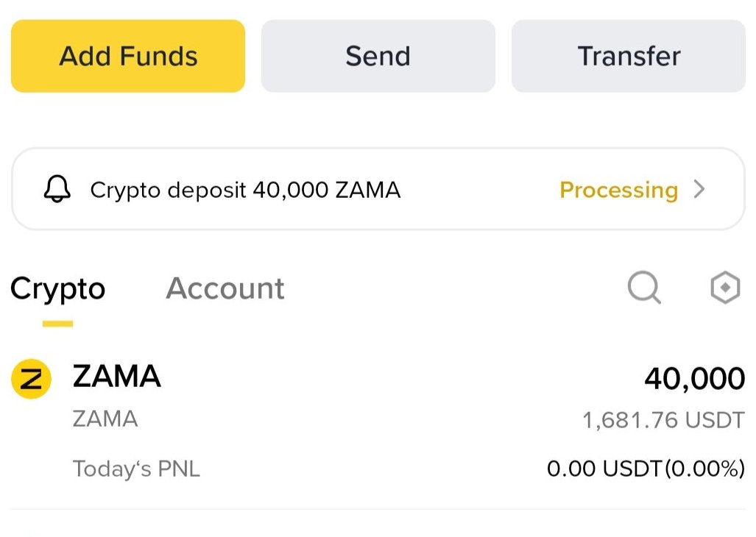This screenshot has width=756, height=537.
Task: Click the grey ZAMA ticker subtitle
Action: pos(105,419)
